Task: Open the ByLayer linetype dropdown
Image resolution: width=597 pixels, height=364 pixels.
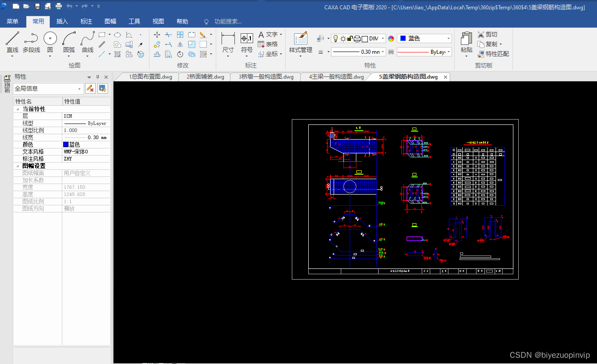Action: point(448,52)
